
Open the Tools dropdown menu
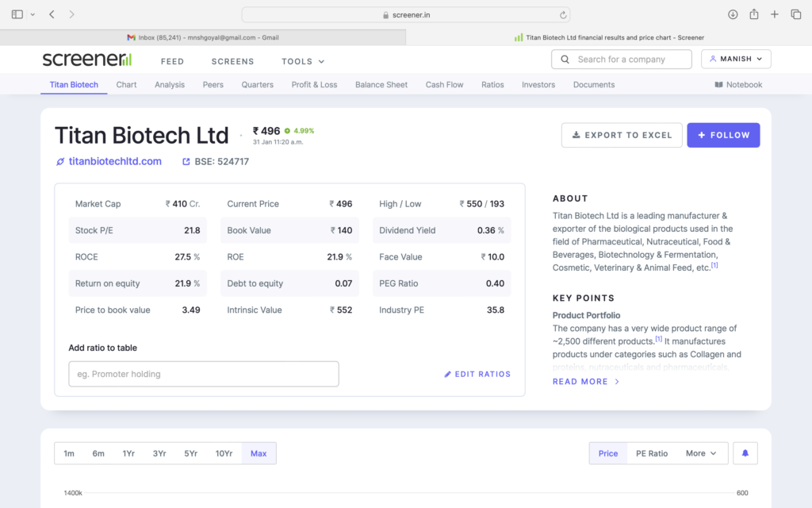[x=303, y=61]
